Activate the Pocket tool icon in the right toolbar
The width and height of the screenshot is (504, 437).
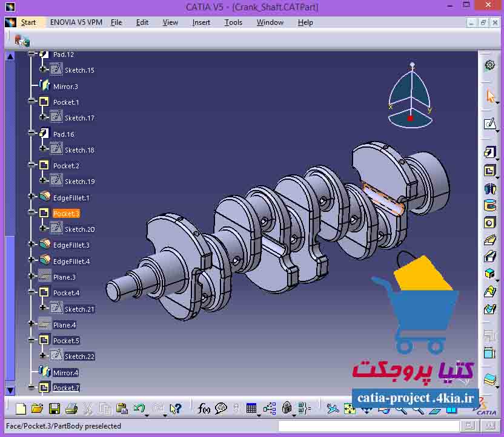tap(490, 171)
